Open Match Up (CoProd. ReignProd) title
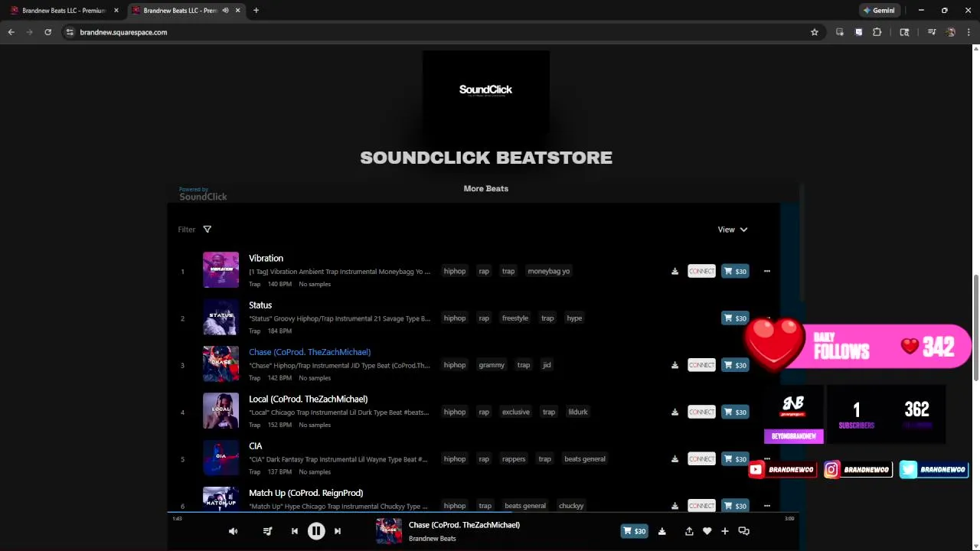The height and width of the screenshot is (551, 980). tap(305, 493)
